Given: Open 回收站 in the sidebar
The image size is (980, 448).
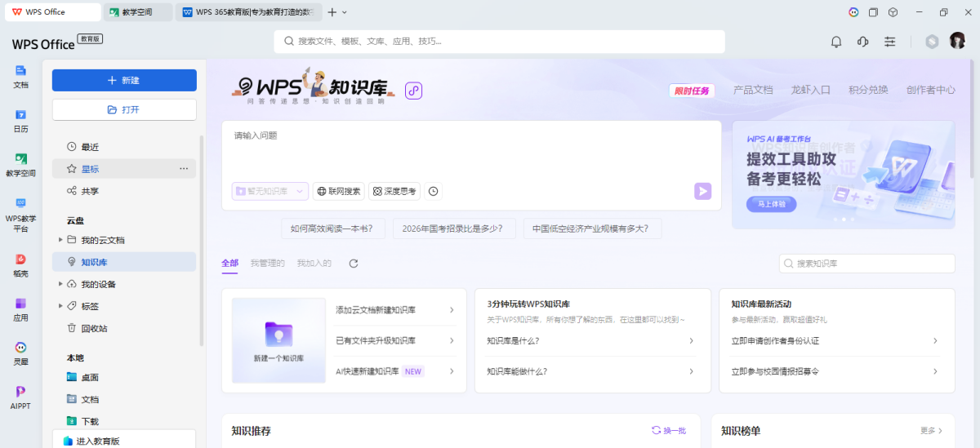Looking at the screenshot, I should (x=124, y=328).
